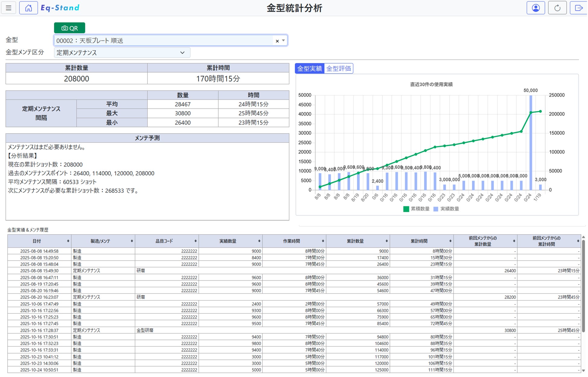The height and width of the screenshot is (377, 588).
Task: Sort by 製造/メンテ column header
Action: point(100,241)
